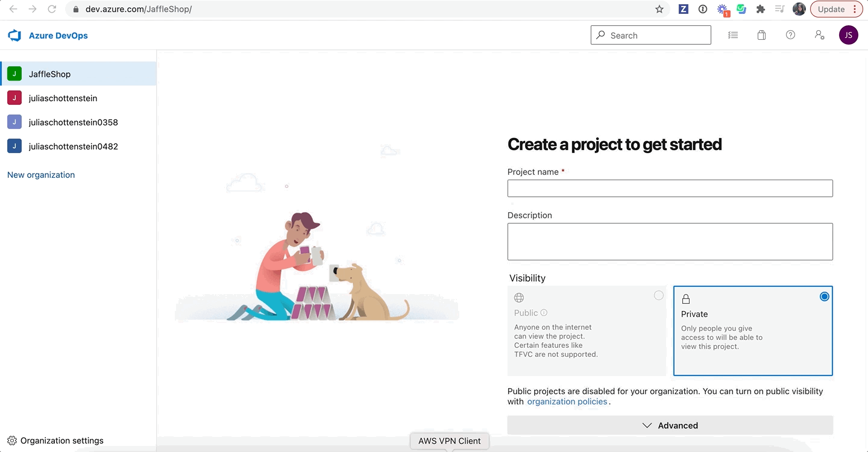Click the Project name input field
Screen dimensions: 868x452
point(670,188)
